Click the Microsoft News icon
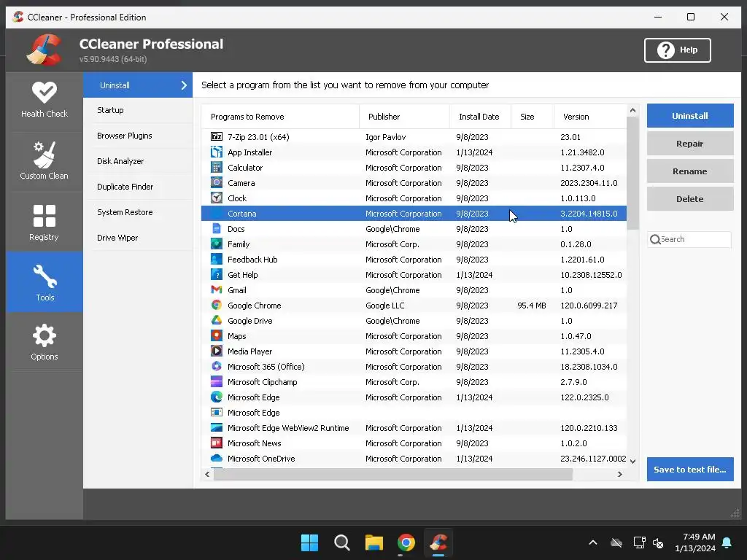747x560 pixels. 216,443
